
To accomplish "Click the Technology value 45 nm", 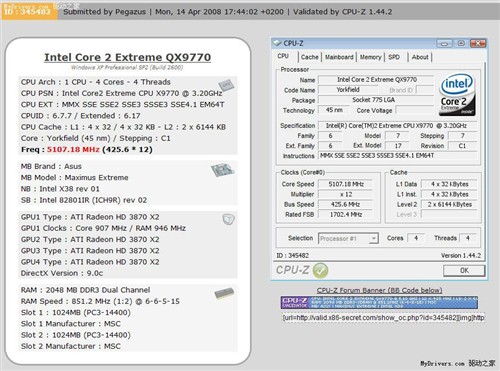I will [x=334, y=110].
